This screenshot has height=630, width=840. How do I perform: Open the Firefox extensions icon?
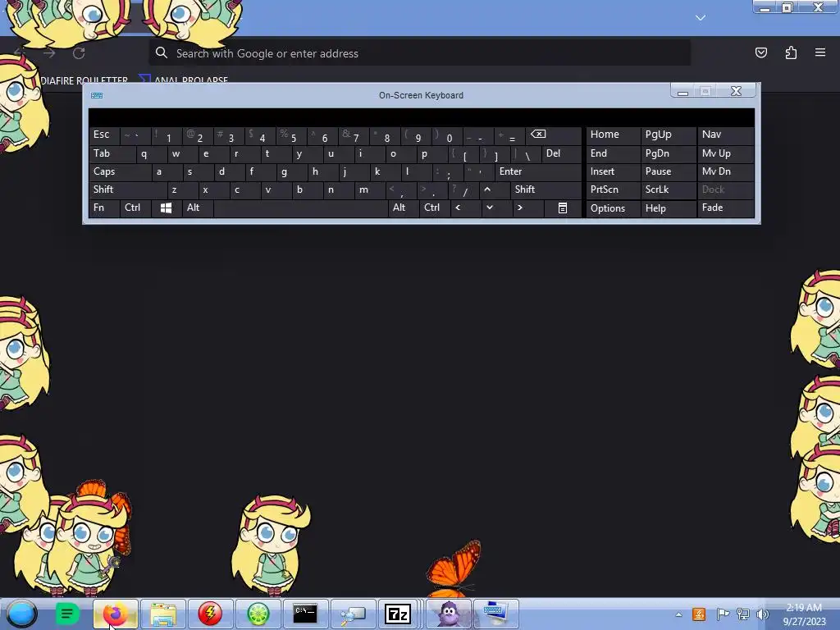791,52
